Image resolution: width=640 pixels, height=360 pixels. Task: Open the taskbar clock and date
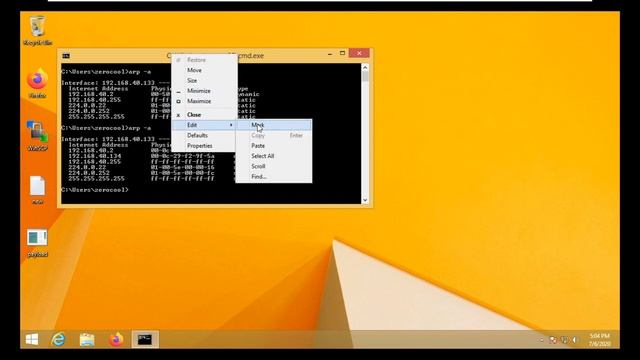[600, 340]
